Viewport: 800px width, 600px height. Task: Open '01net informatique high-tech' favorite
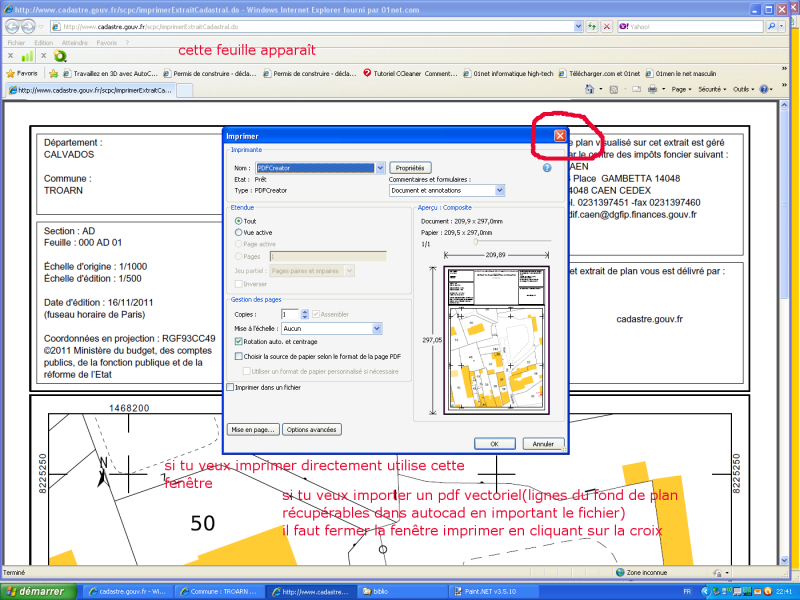[508, 73]
